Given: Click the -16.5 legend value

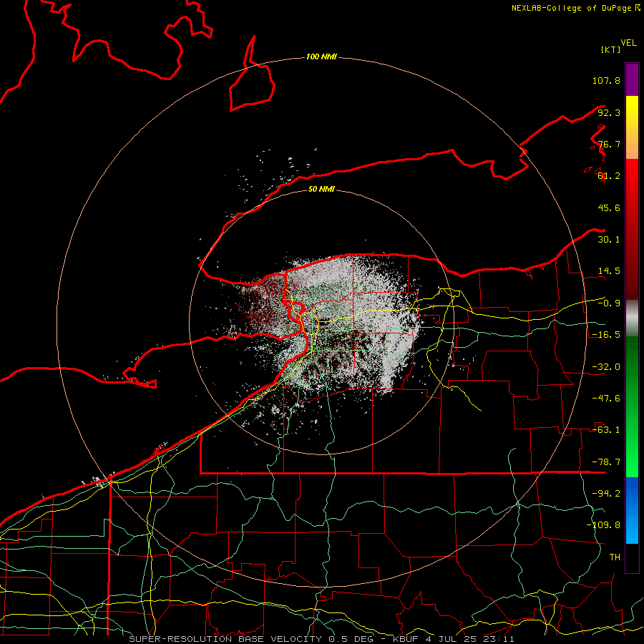Looking at the screenshot, I should coord(606,335).
